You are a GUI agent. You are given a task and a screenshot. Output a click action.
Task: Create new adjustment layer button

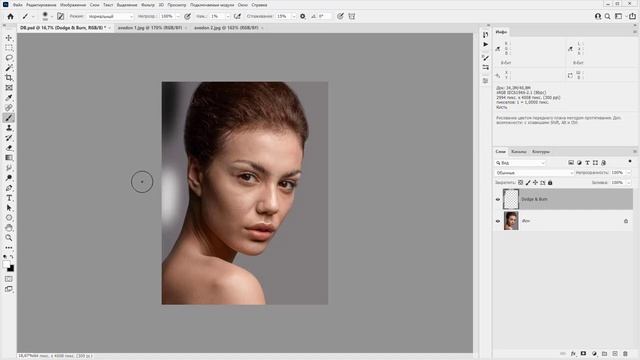[594, 353]
